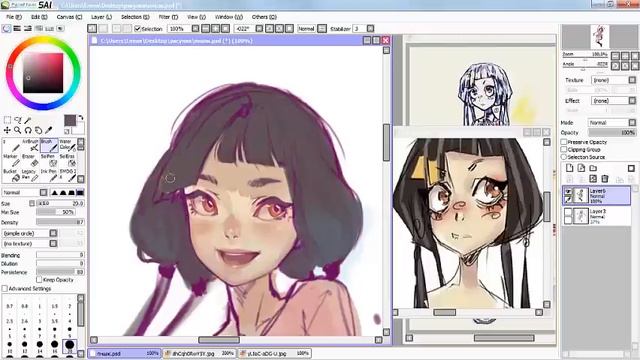Select the Layer3 layer row

tap(597, 216)
